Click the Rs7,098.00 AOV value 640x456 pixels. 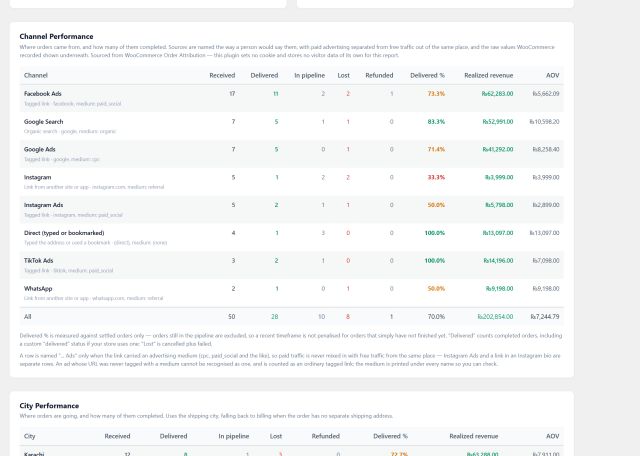(x=546, y=260)
